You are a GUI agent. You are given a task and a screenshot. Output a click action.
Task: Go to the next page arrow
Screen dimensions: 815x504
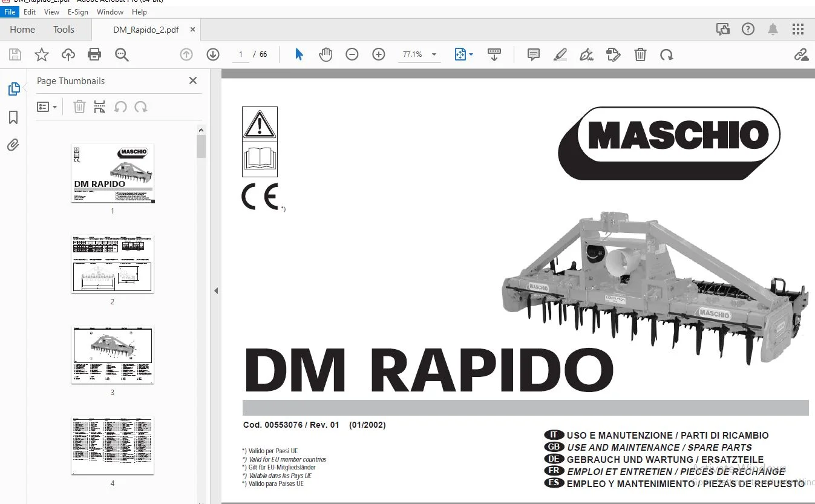tap(213, 54)
